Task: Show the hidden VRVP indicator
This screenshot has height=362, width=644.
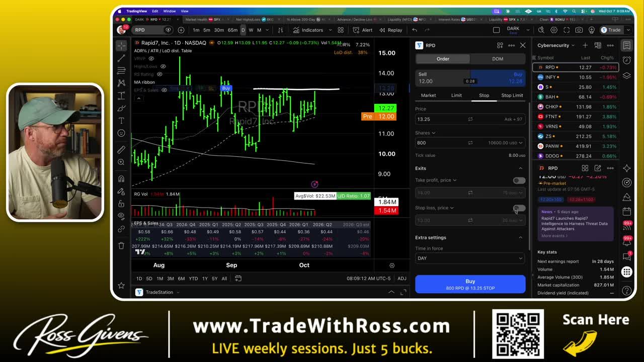Action: pyautogui.click(x=151, y=59)
